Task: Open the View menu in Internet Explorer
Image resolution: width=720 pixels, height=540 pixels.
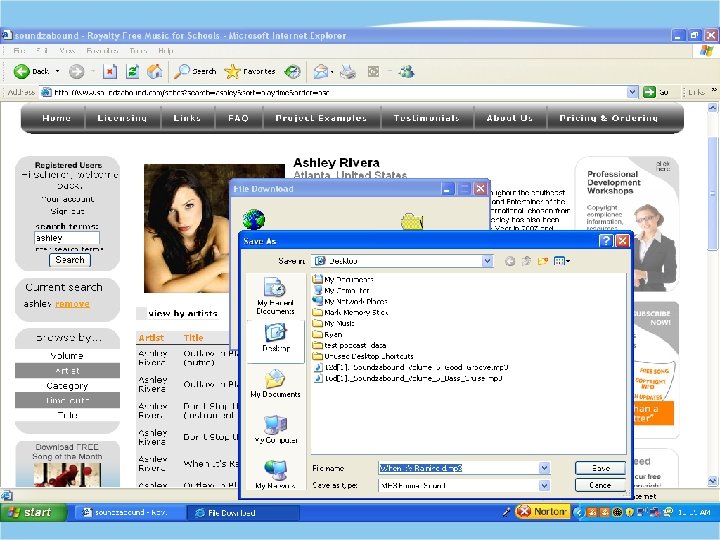Action: point(67,51)
